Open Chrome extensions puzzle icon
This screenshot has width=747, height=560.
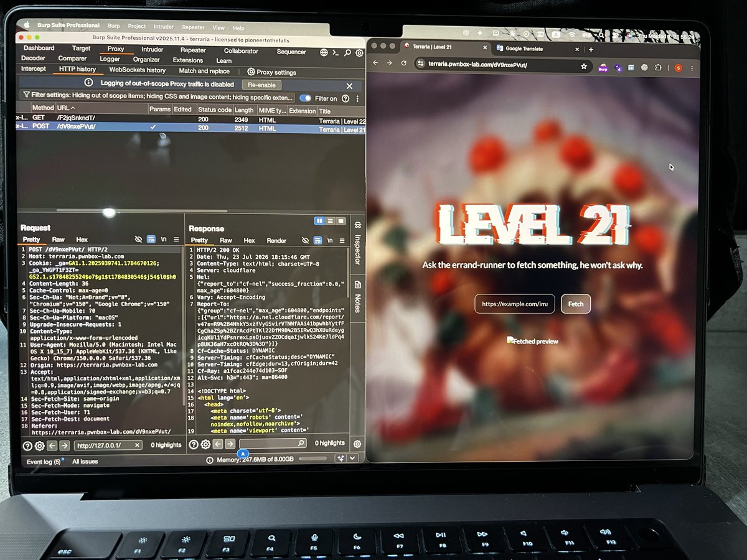[659, 68]
